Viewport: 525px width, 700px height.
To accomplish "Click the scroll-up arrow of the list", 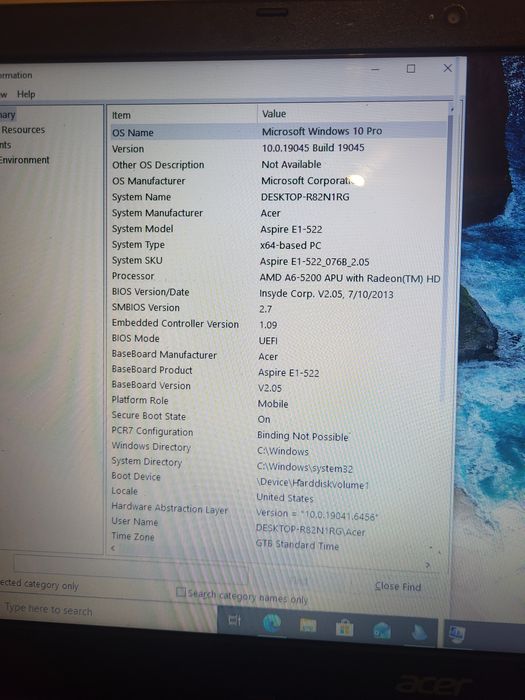I will click(451, 108).
